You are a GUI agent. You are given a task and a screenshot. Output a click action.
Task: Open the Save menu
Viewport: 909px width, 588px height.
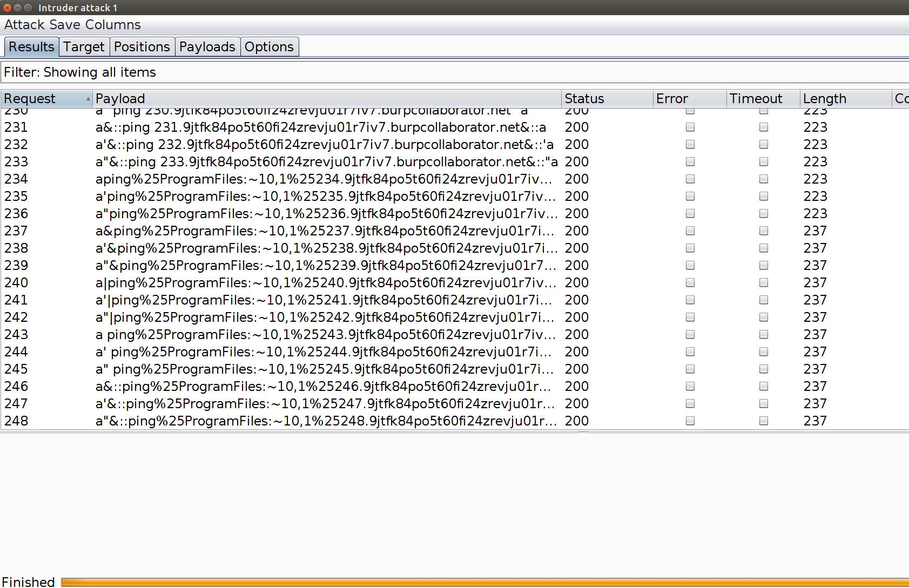click(65, 25)
